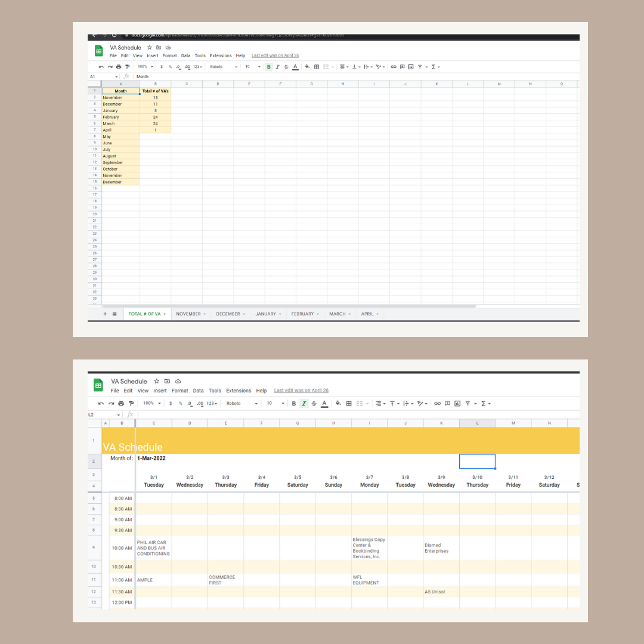Open Sheets home icon in top window

coord(98,51)
